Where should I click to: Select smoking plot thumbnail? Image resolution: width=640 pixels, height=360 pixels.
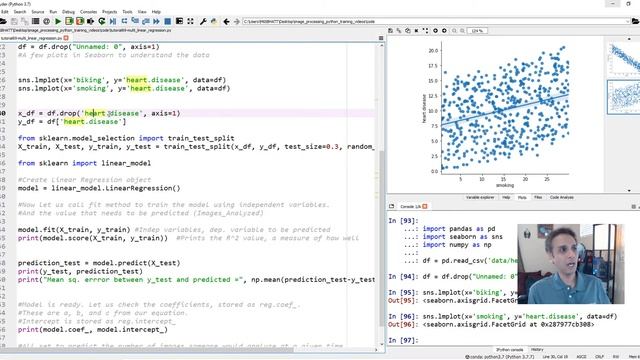[x=623, y=97]
